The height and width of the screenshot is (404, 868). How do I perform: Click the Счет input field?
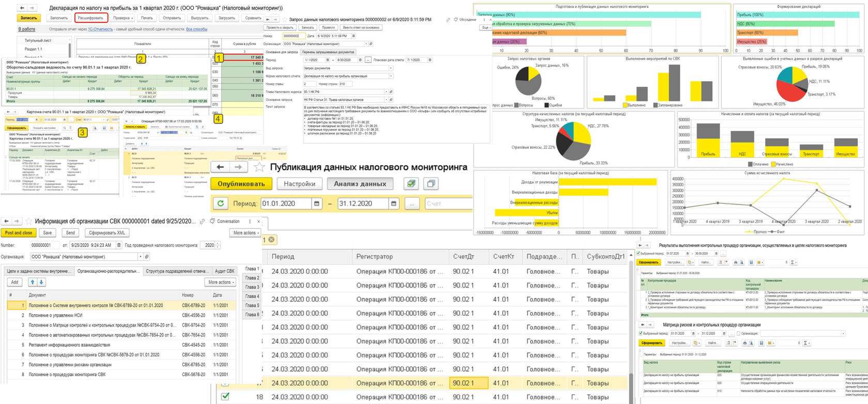(x=448, y=204)
